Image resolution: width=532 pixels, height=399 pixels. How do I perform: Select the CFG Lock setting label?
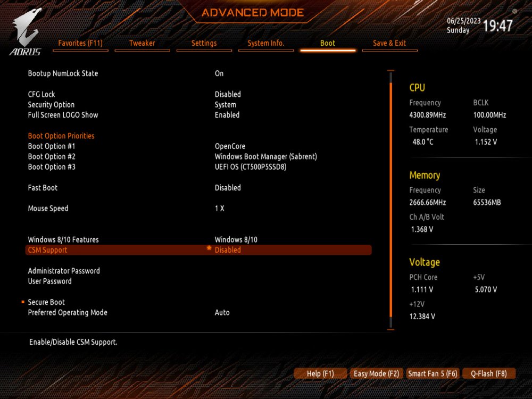tap(41, 94)
